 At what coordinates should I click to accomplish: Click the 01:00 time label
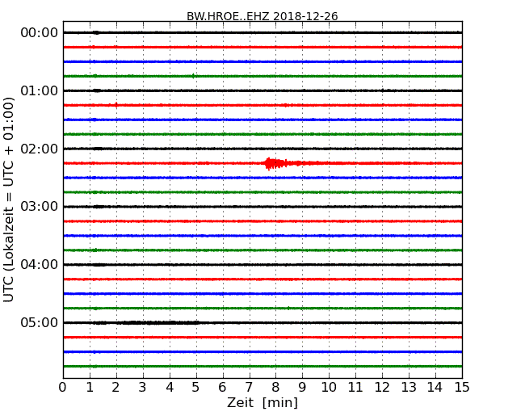tap(40, 90)
